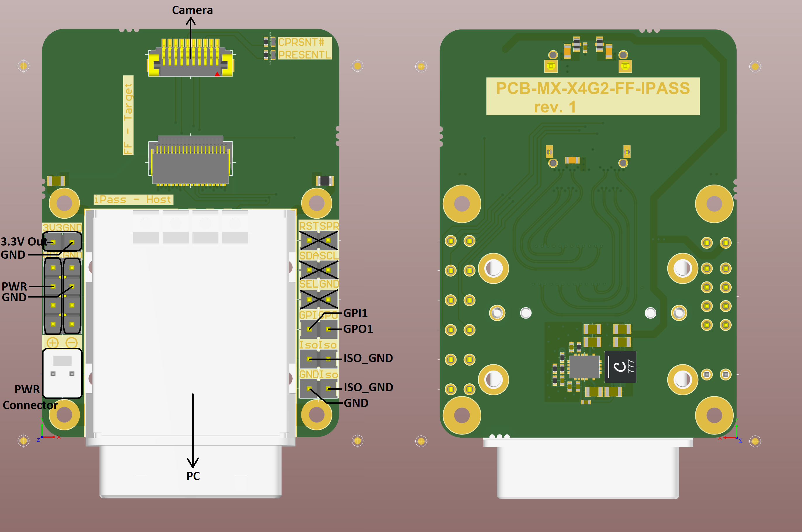Click the black inductor marked C 777
Image resolution: width=802 pixels, height=532 pixels.
(x=620, y=367)
